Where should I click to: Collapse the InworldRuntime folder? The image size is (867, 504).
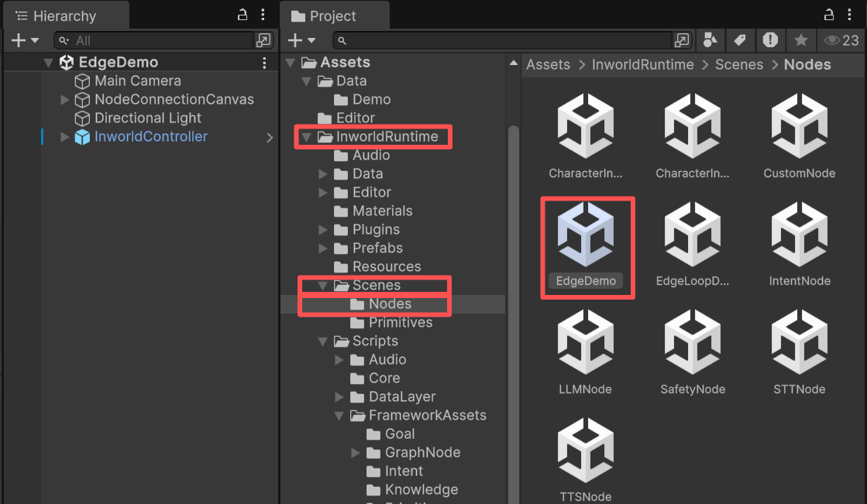point(306,137)
